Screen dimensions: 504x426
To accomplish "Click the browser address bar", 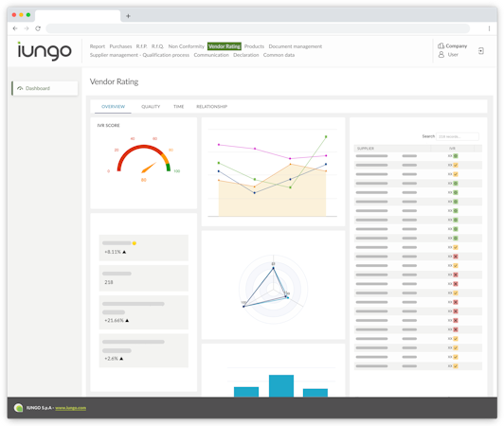I will click(x=258, y=28).
